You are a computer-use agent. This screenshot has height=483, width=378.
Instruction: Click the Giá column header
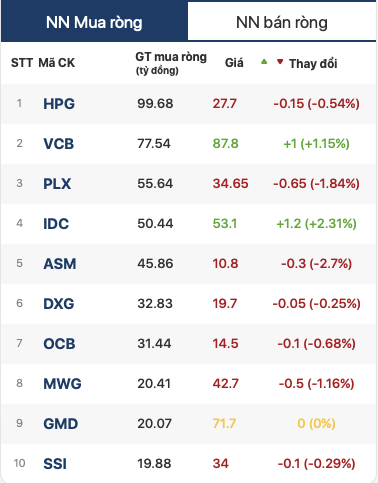coord(234,63)
